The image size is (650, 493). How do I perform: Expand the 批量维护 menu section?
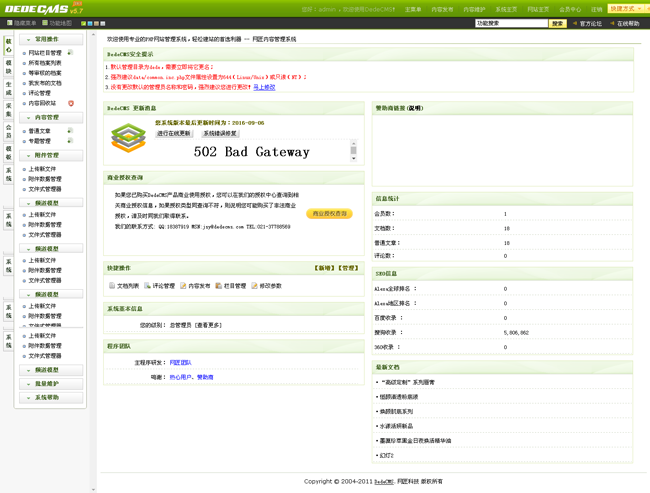tap(51, 384)
